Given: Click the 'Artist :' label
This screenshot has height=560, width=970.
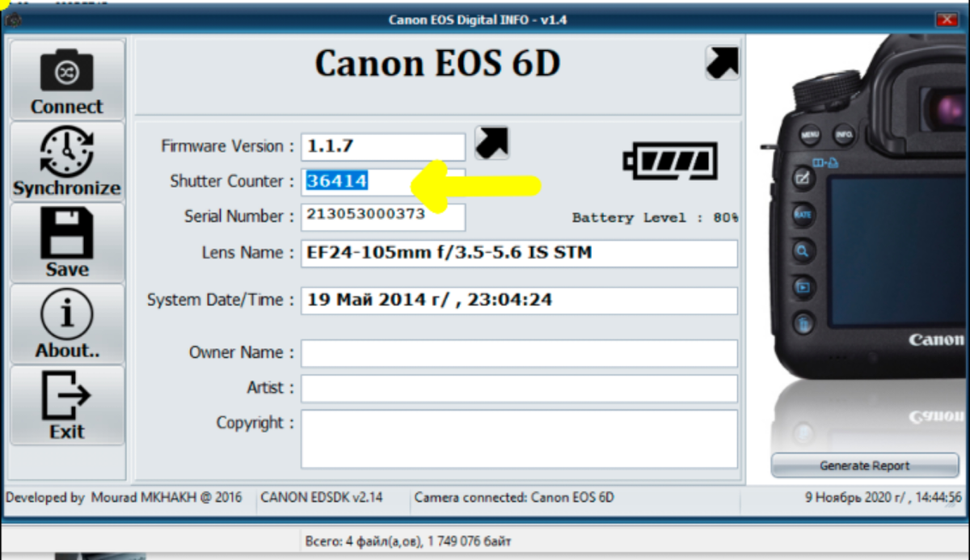Looking at the screenshot, I should click(x=271, y=389).
